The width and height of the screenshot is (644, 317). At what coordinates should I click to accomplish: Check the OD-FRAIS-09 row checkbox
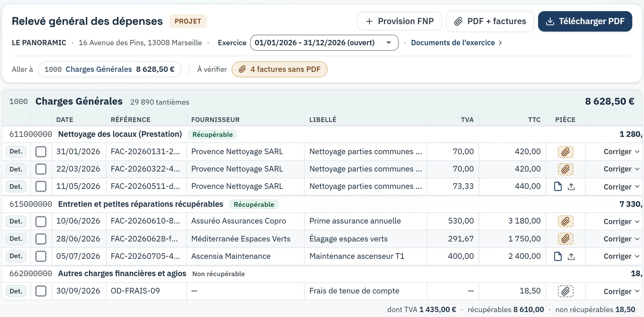tap(41, 291)
